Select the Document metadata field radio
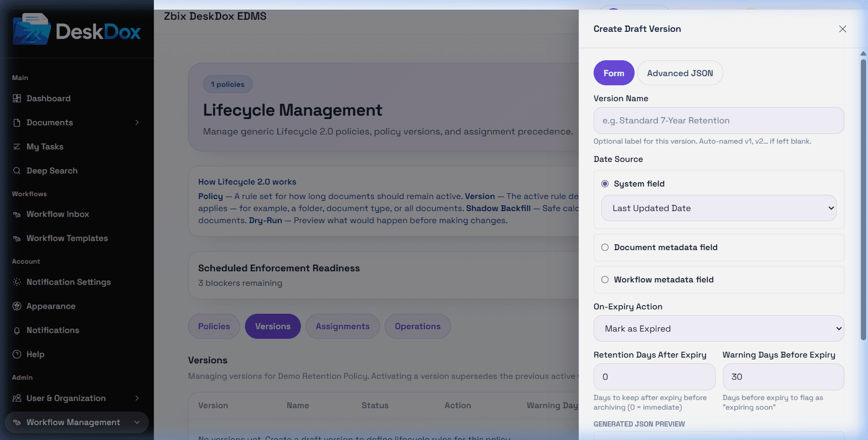The height and width of the screenshot is (440, 868). click(x=605, y=247)
